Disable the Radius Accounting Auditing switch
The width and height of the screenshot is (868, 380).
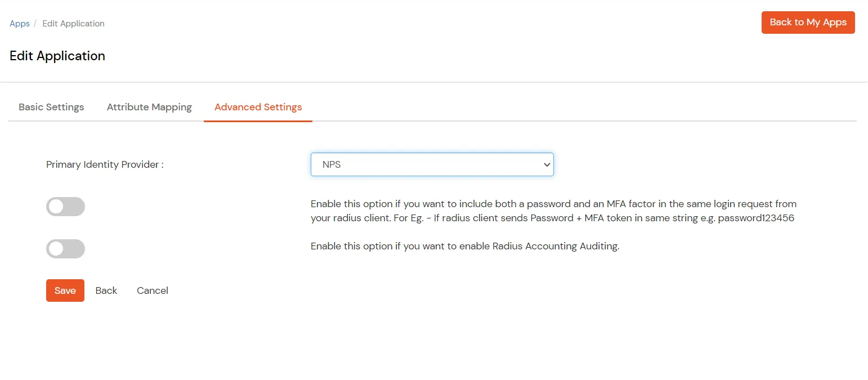[65, 248]
